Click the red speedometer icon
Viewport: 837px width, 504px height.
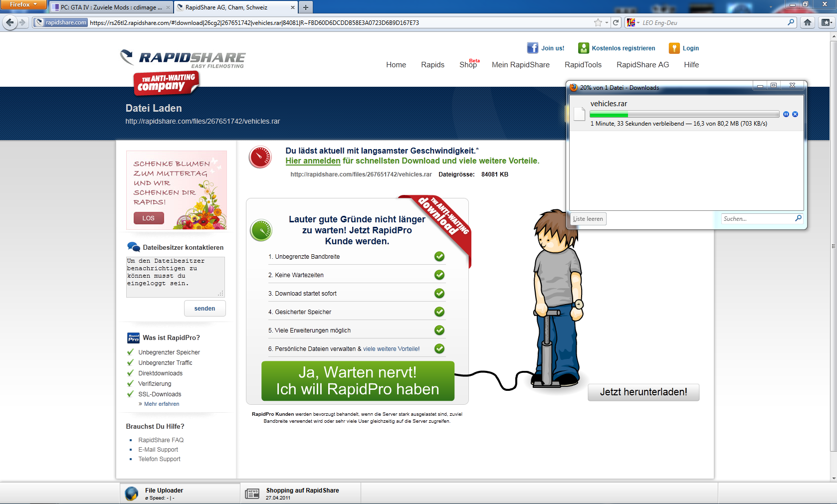tap(260, 157)
